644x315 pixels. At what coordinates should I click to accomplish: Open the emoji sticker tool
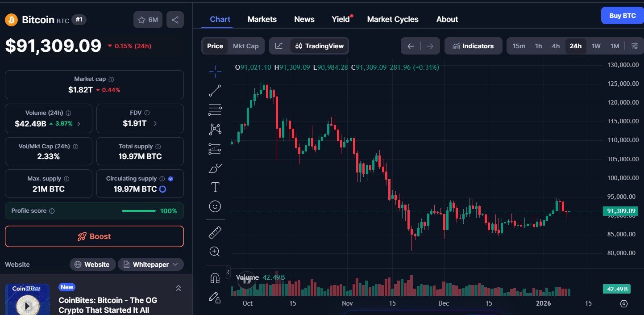215,206
